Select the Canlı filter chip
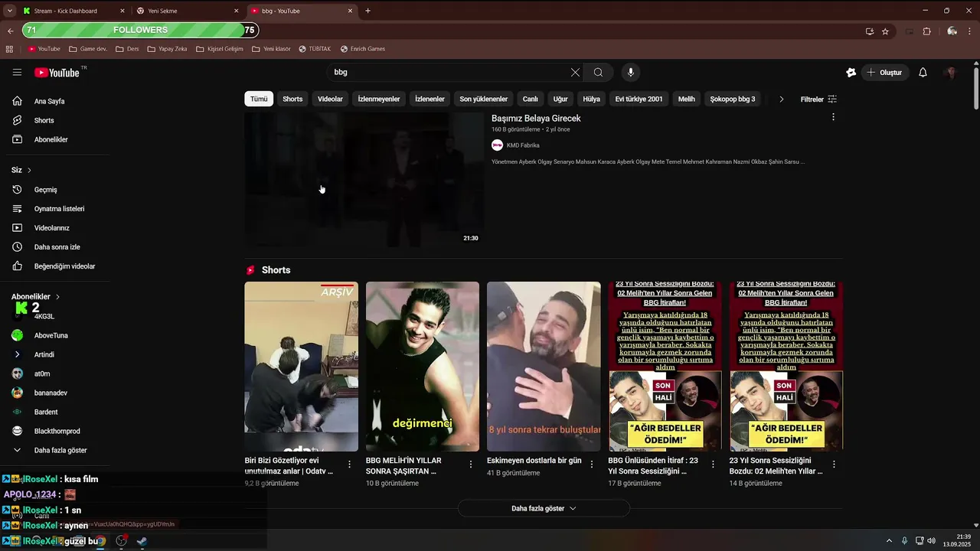 coord(530,99)
